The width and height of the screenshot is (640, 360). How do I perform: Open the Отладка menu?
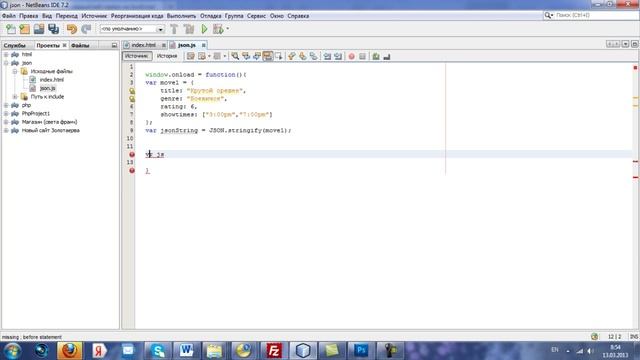coord(211,16)
